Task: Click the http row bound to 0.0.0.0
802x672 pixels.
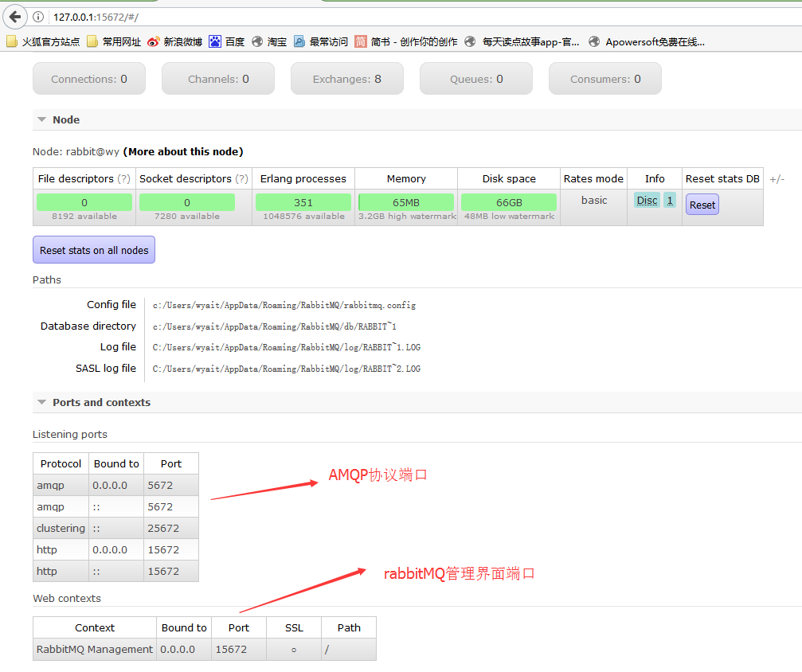Action: tap(116, 549)
